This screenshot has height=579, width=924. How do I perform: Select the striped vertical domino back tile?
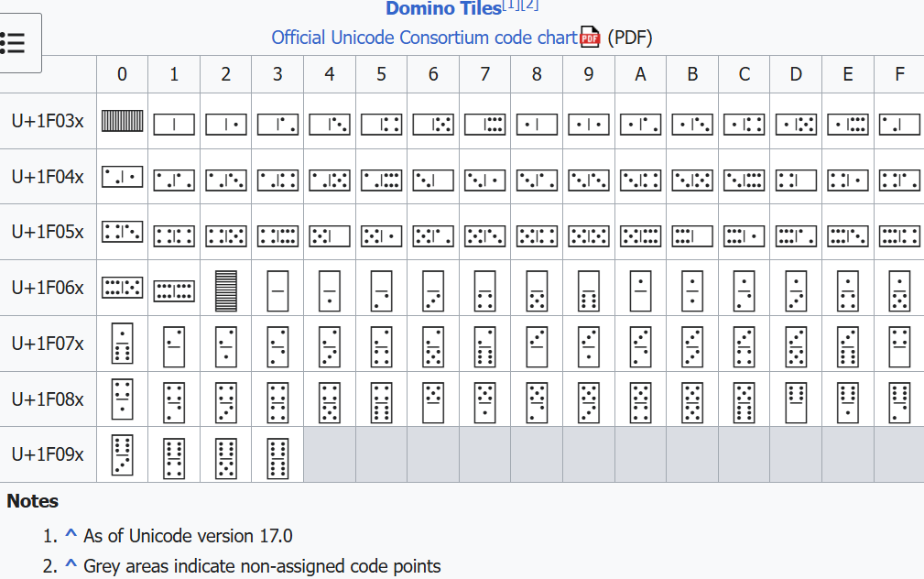(225, 289)
